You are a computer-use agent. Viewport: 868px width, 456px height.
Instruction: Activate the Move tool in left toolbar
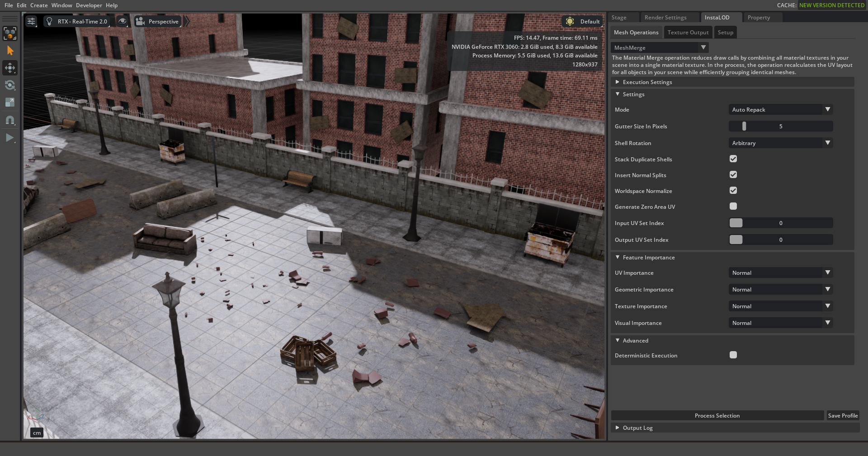click(10, 68)
